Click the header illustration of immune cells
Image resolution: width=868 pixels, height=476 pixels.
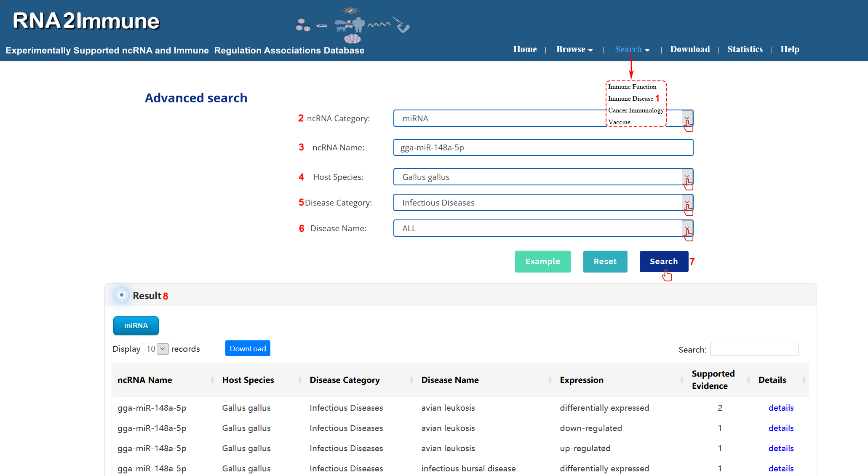pyautogui.click(x=352, y=26)
